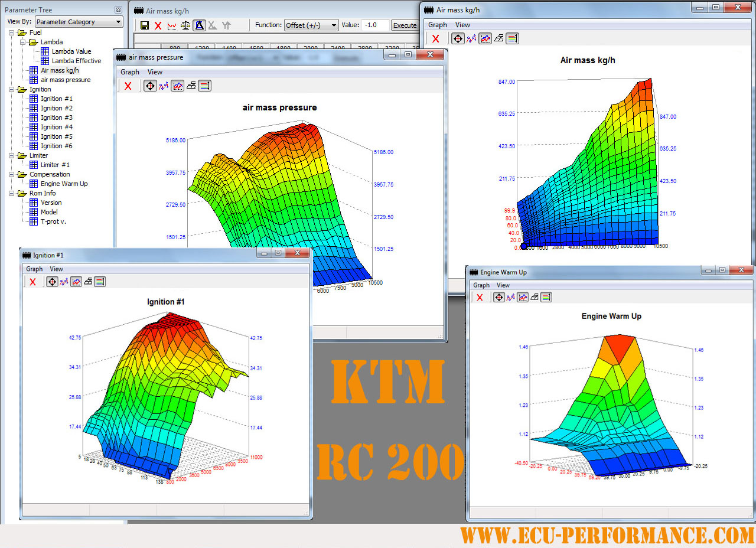Click line chart icon in Ignition #1 toolbar
This screenshot has width=756, height=548.
[64, 282]
